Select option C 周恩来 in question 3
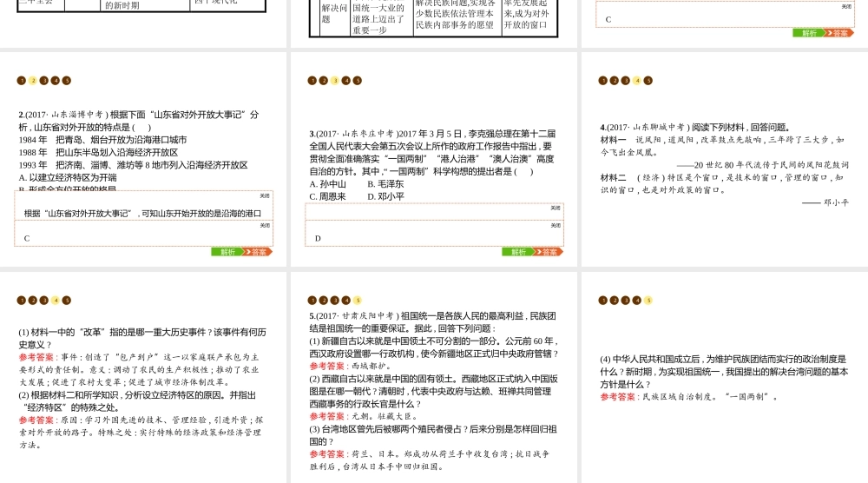 click(x=328, y=196)
